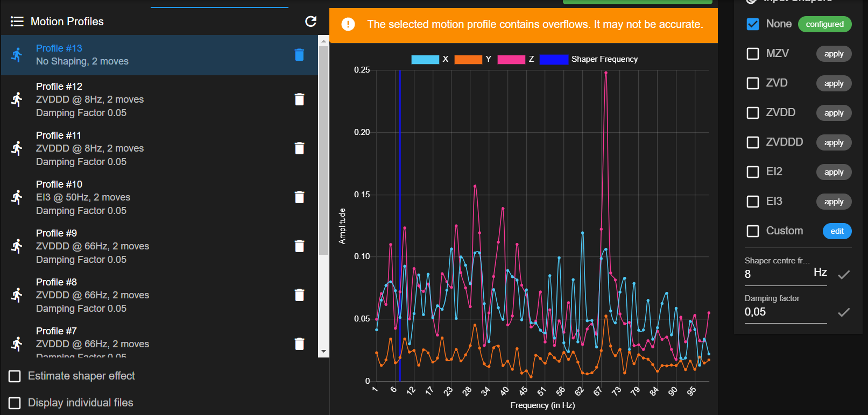
Task: Check the EI2 shaper checkbox
Action: [x=753, y=172]
